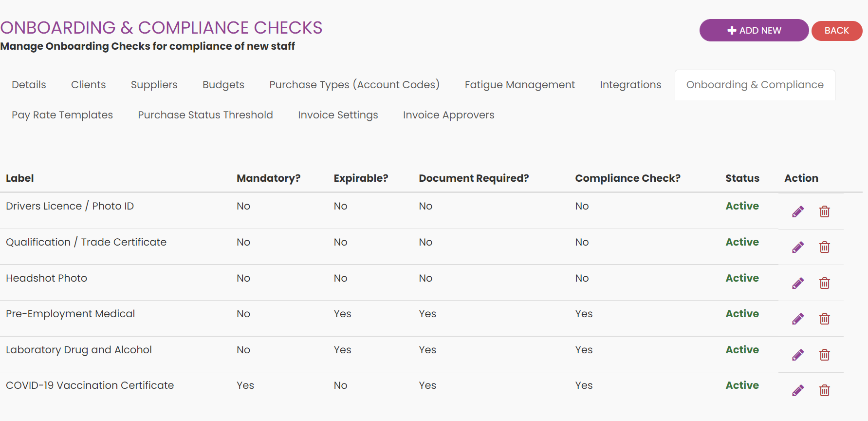Image resolution: width=868 pixels, height=421 pixels.
Task: Click the Add New button
Action: [754, 30]
